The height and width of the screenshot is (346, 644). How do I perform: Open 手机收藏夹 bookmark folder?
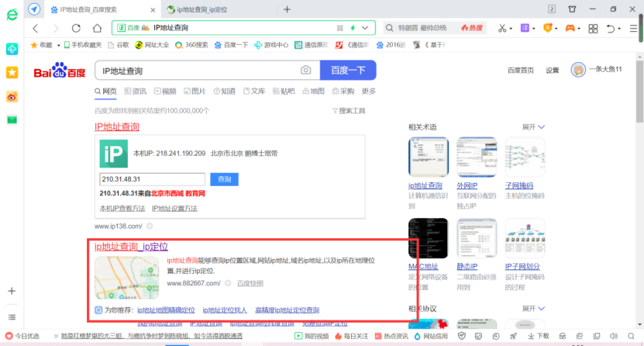click(x=83, y=45)
